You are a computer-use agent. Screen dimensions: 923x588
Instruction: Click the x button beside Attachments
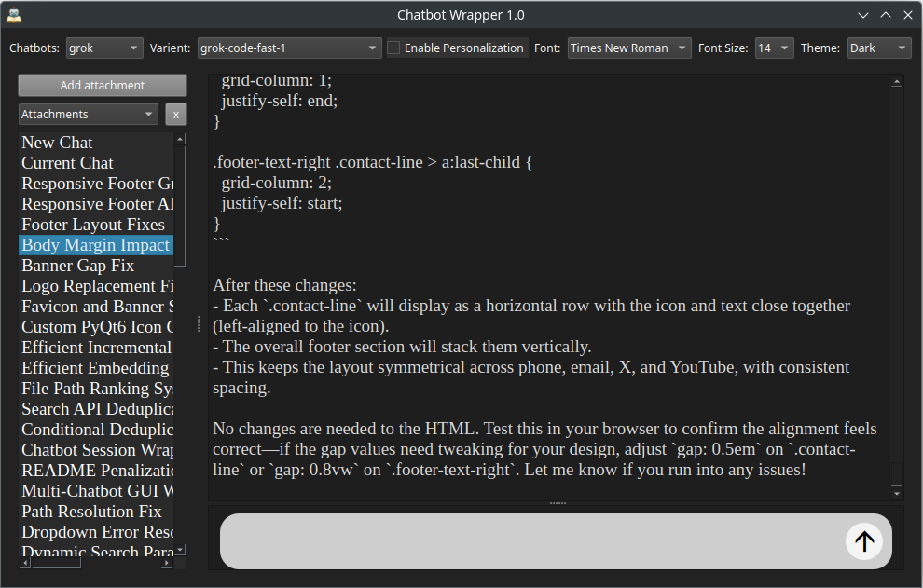point(175,114)
